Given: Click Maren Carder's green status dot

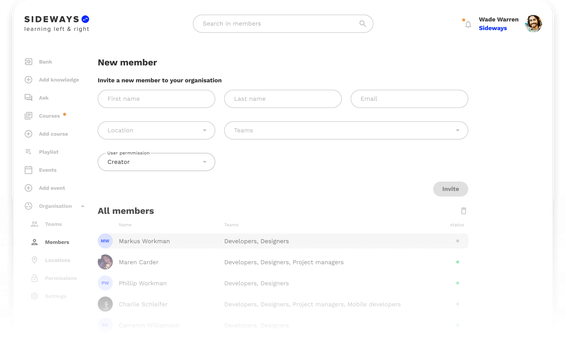Looking at the screenshot, I should pos(458,262).
